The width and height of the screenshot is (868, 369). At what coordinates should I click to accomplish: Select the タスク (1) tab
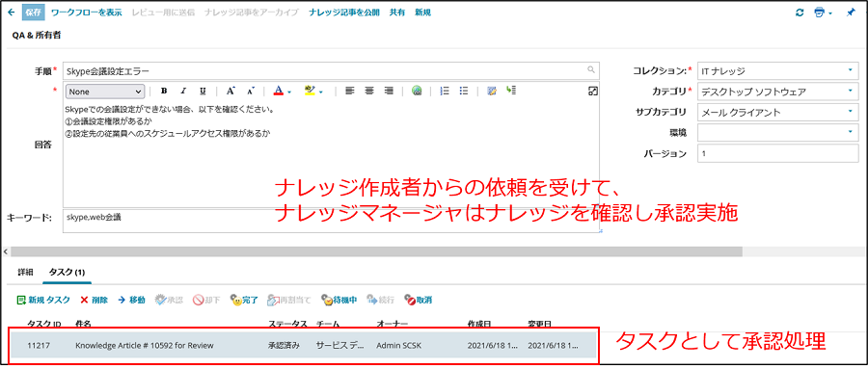[67, 273]
